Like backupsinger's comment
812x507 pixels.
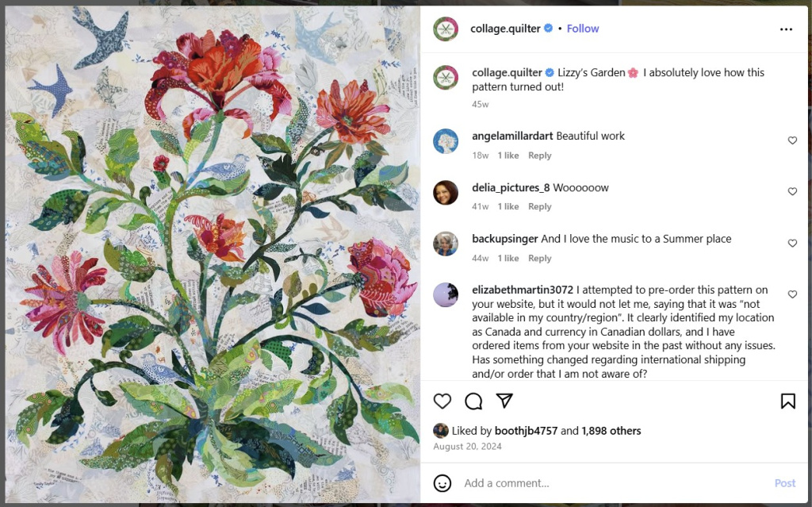[792, 244]
